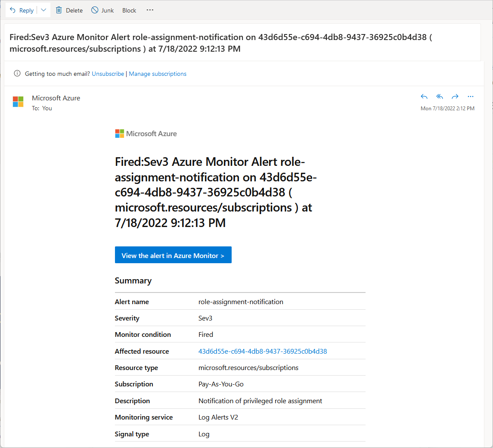Block the sender

click(129, 10)
